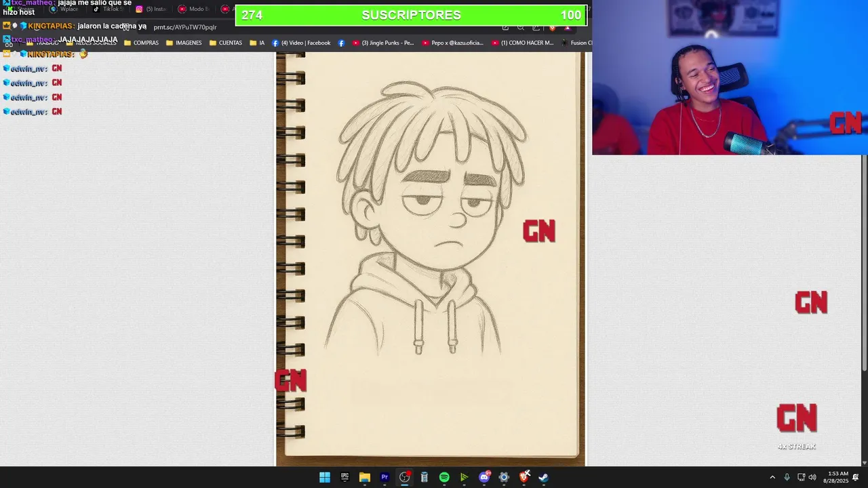This screenshot has height=488, width=868.
Task: Open the COMPRAS bookmarks folder
Action: [x=141, y=43]
